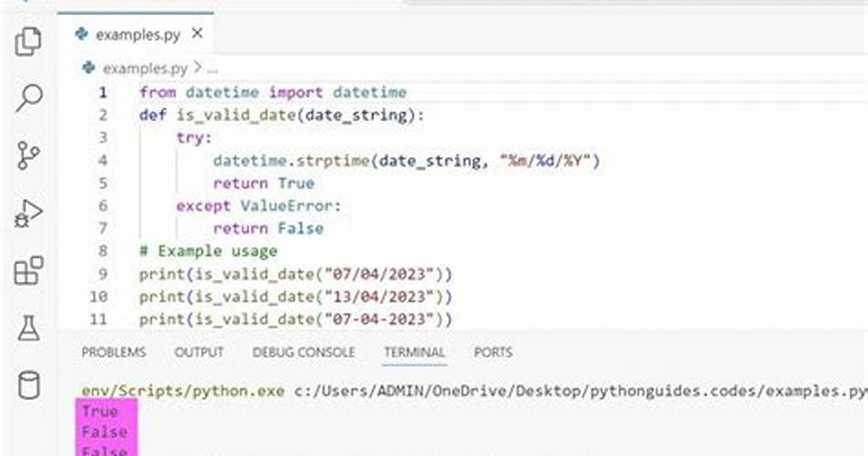Place cursor on 'from datetime import datetime' line

point(273,92)
